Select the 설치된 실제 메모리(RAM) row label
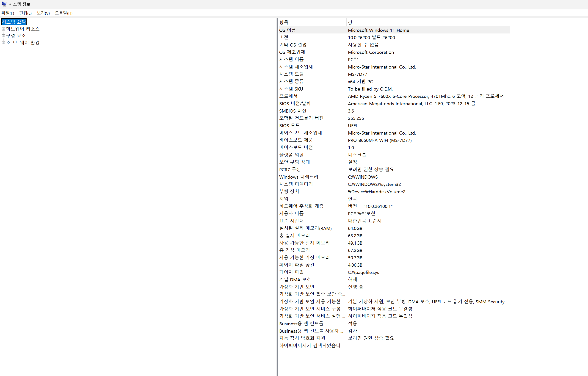The width and height of the screenshot is (588, 376). coord(305,228)
